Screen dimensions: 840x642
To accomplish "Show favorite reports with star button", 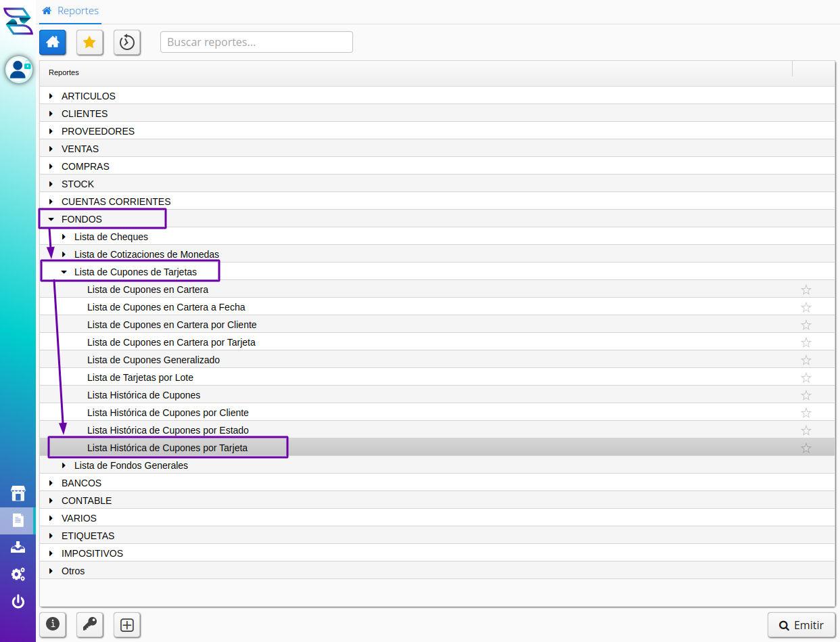I will (x=89, y=42).
